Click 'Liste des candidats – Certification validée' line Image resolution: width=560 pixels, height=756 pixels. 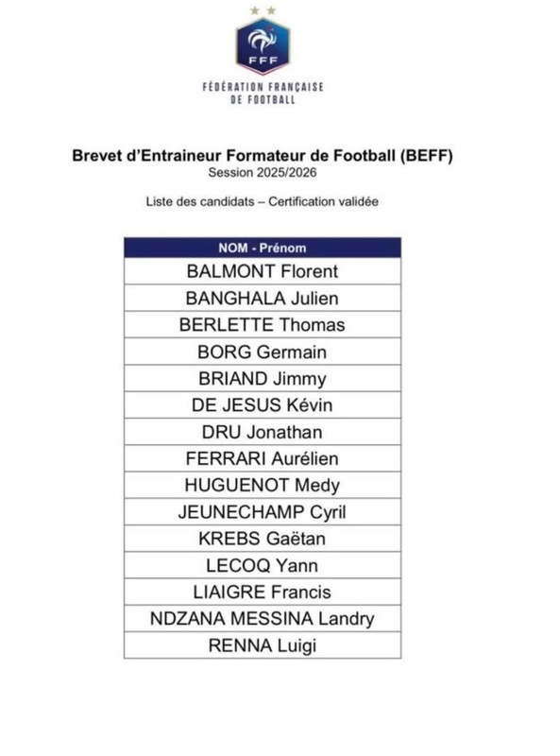[x=263, y=201]
